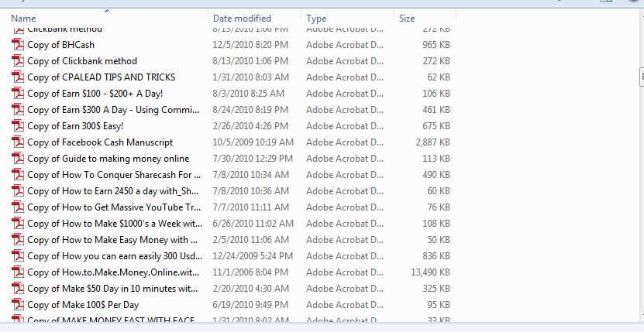Image resolution: width=644 pixels, height=332 pixels.
Task: Click date 10/5/2009 10:19 AM
Action: click(x=253, y=142)
